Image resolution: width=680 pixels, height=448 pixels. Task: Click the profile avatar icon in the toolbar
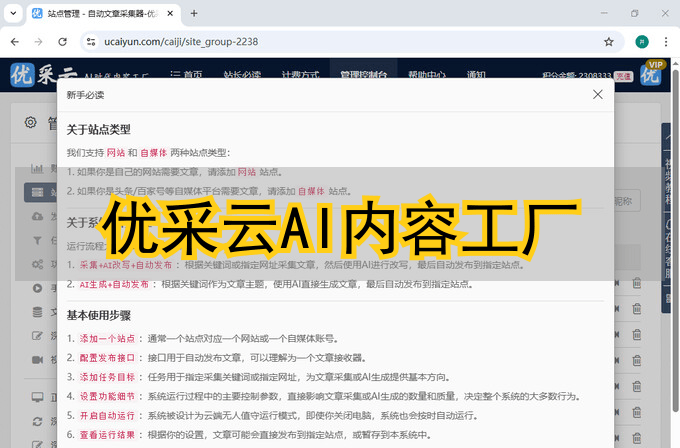[x=641, y=42]
